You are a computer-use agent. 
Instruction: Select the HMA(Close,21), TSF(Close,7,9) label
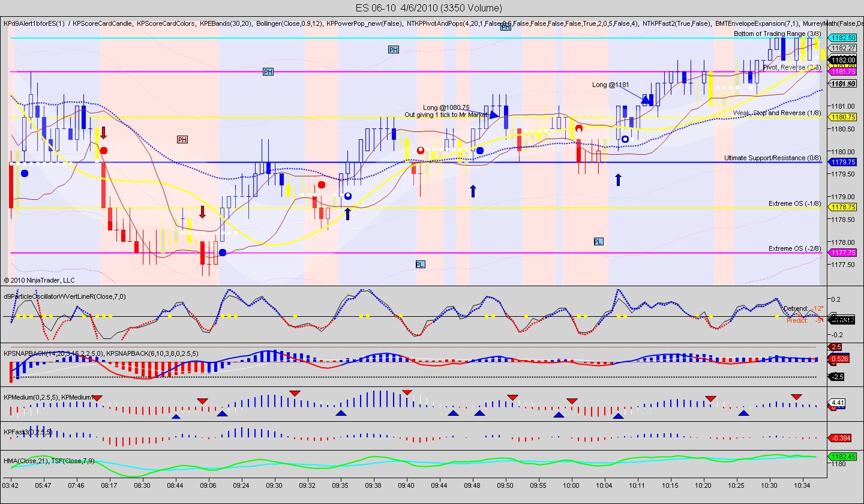coord(49,460)
